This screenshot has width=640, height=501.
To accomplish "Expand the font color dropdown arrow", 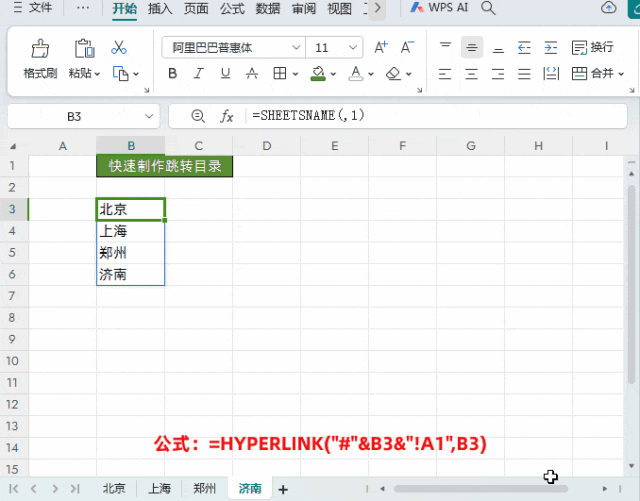I will coord(371,74).
